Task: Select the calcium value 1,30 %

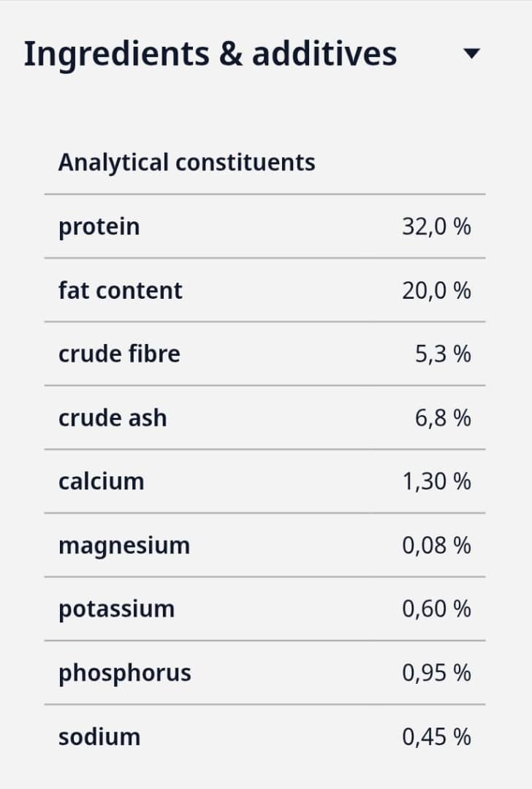Action: [436, 481]
